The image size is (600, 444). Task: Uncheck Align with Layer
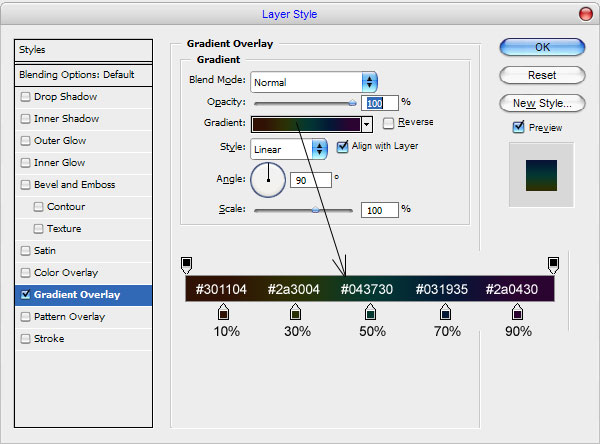coord(342,147)
